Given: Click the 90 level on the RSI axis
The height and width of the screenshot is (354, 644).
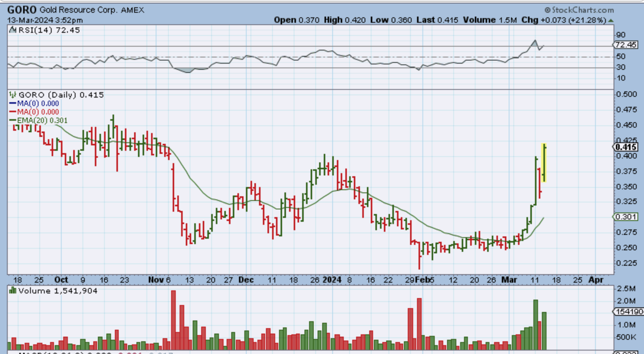Looking at the screenshot, I should point(621,35).
